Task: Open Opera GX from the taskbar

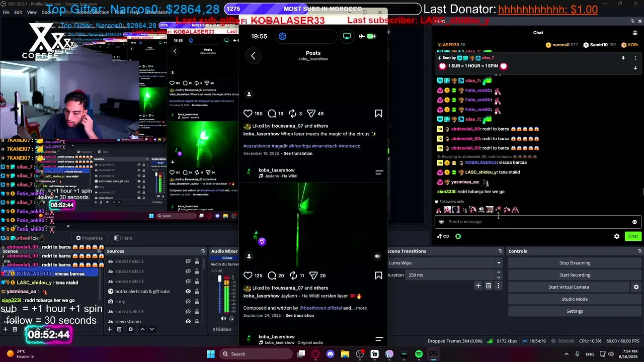Action: [315, 354]
